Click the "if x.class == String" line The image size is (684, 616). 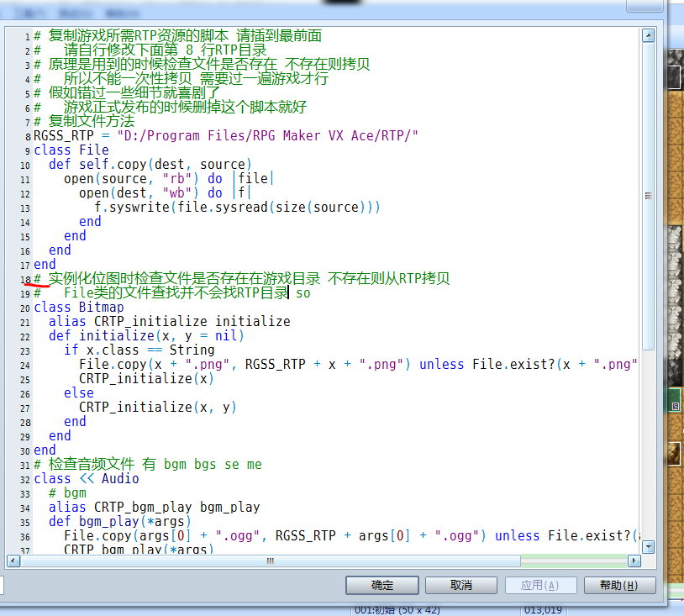139,350
